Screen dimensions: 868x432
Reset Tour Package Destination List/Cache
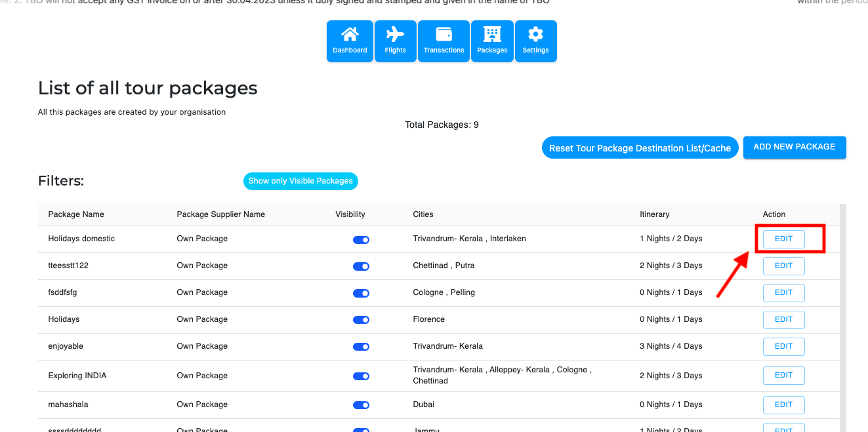point(640,148)
